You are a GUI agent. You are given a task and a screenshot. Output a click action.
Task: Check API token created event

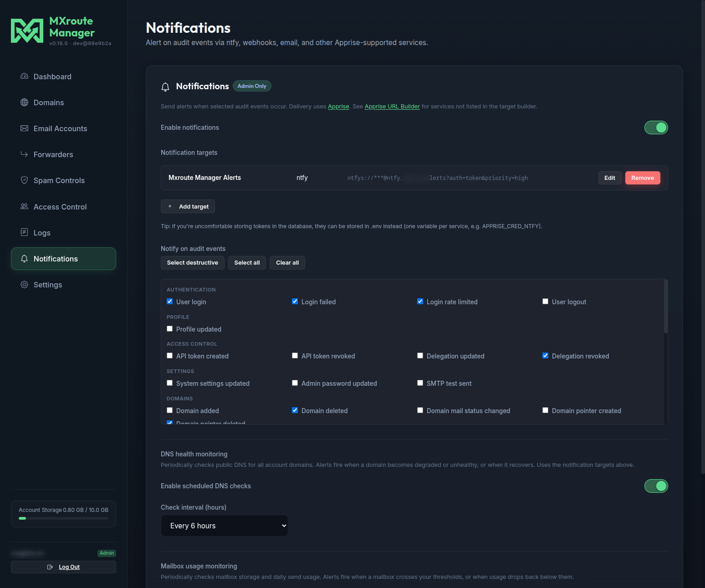[x=169, y=356]
